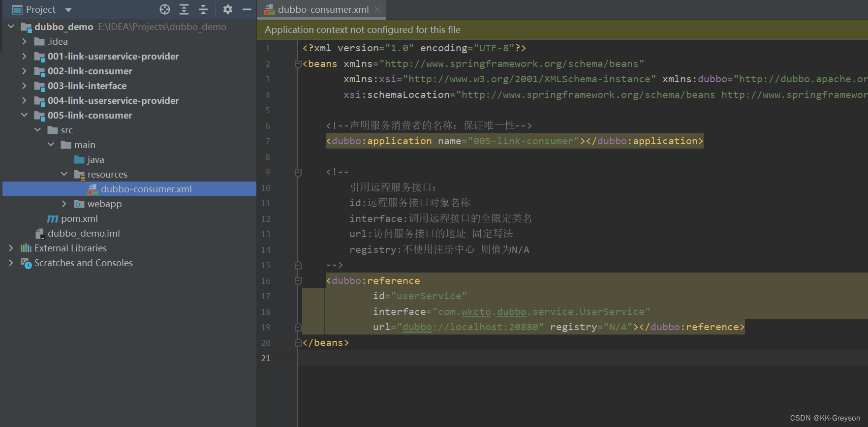Click the Scratches and Consoles icon
The height and width of the screenshot is (427, 868).
tap(26, 263)
